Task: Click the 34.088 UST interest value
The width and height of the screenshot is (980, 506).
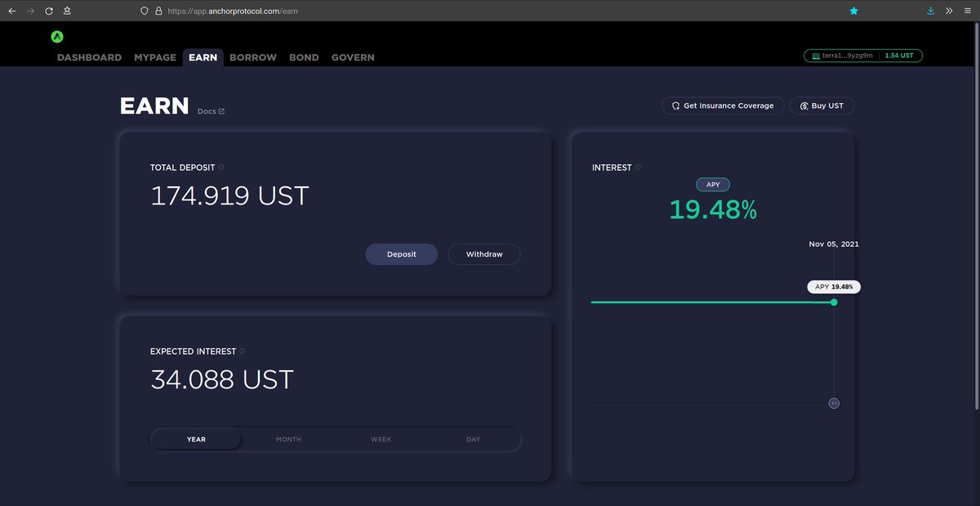Action: click(222, 380)
